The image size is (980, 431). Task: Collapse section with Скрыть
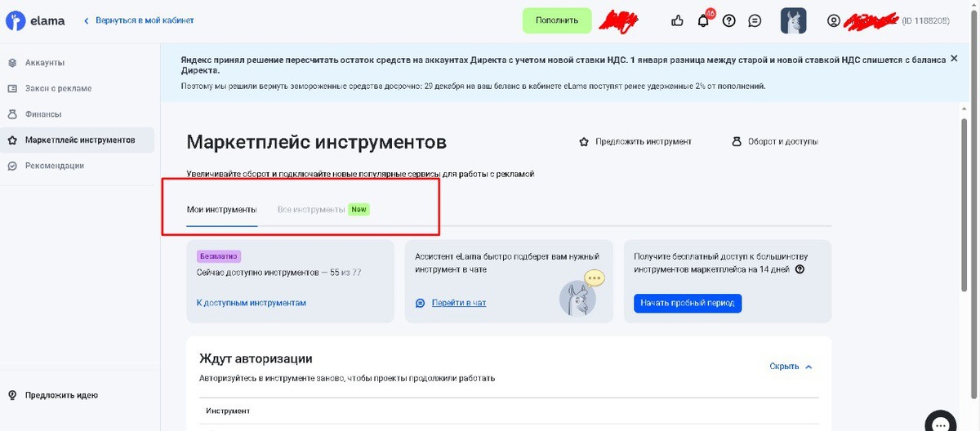[x=784, y=367]
